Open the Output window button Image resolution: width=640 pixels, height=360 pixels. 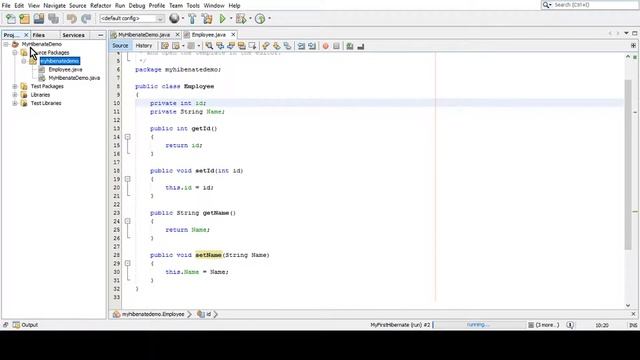tap(25, 325)
